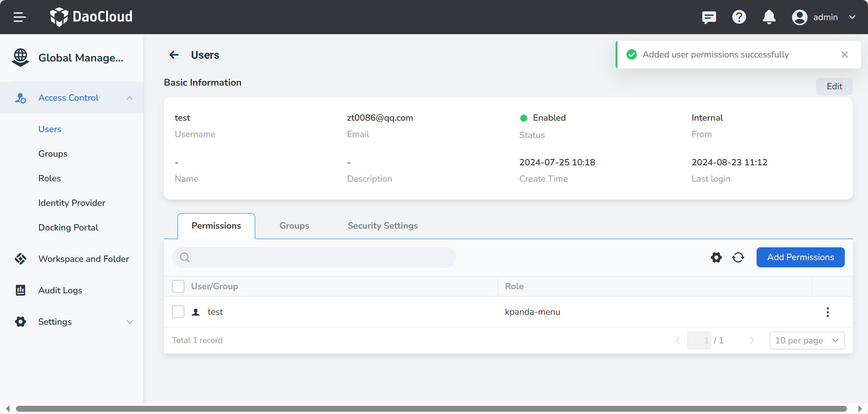Collapse the Access Control section

[130, 98]
